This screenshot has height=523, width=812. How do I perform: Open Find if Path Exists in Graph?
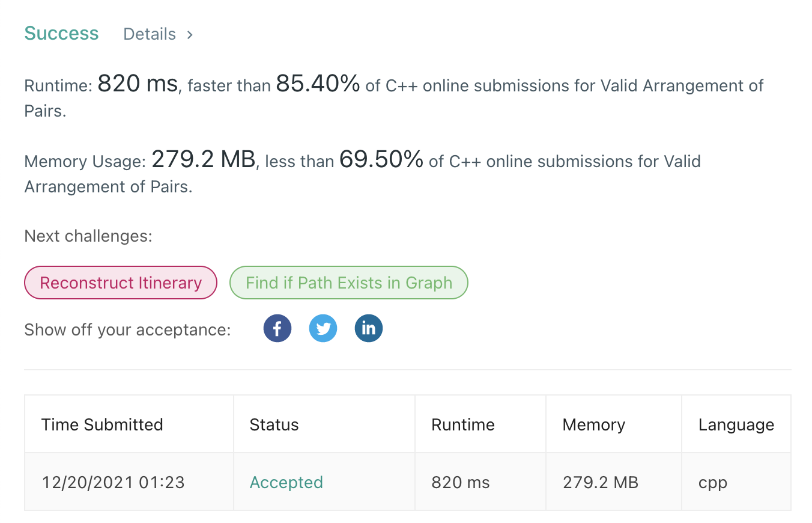click(x=348, y=283)
